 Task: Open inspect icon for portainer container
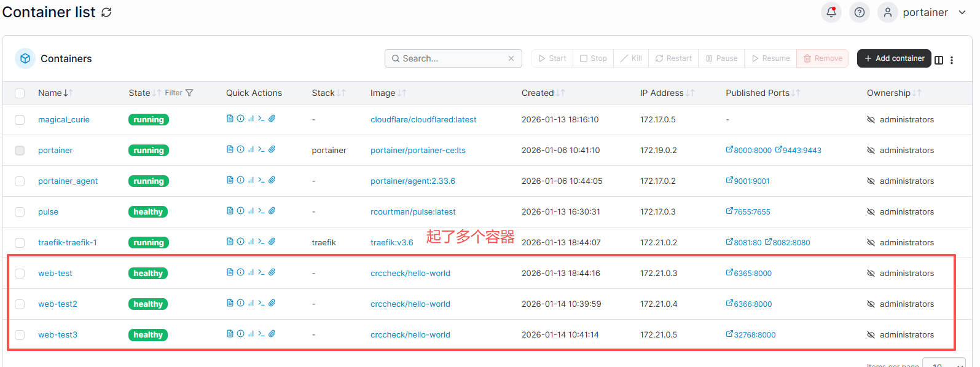tap(240, 149)
